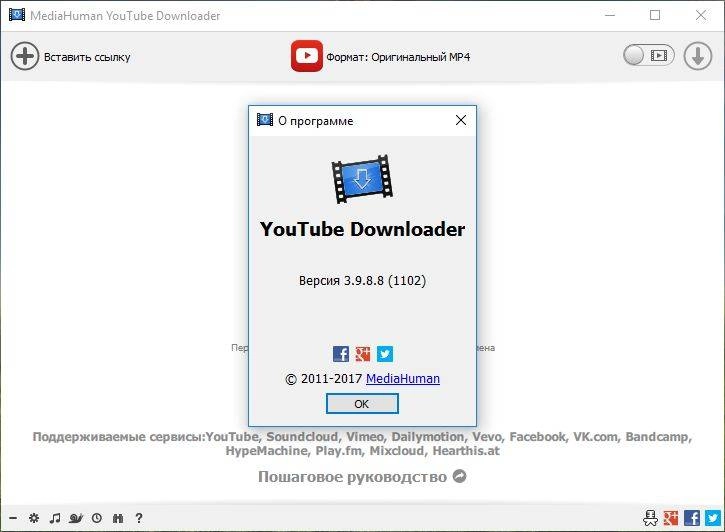Viewport: 725px width, 532px height.
Task: Open Twitter icon in main window status bar
Action: pyautogui.click(x=713, y=518)
